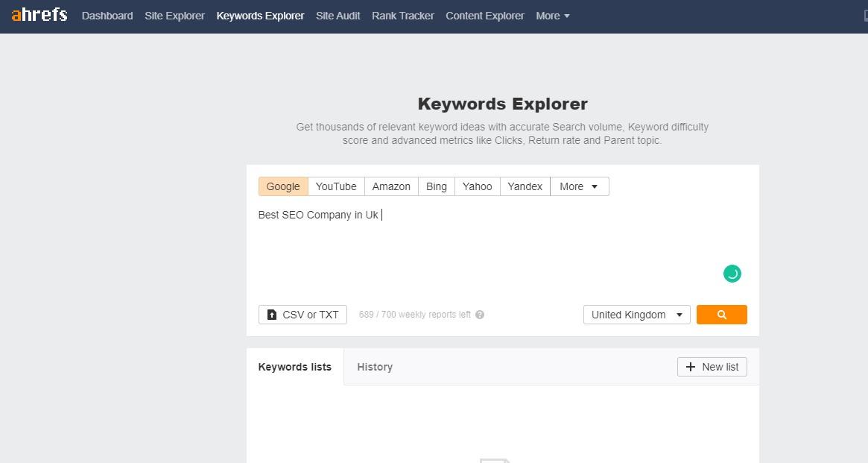
Task: Click the Ahrefs logo
Action: coord(39,15)
